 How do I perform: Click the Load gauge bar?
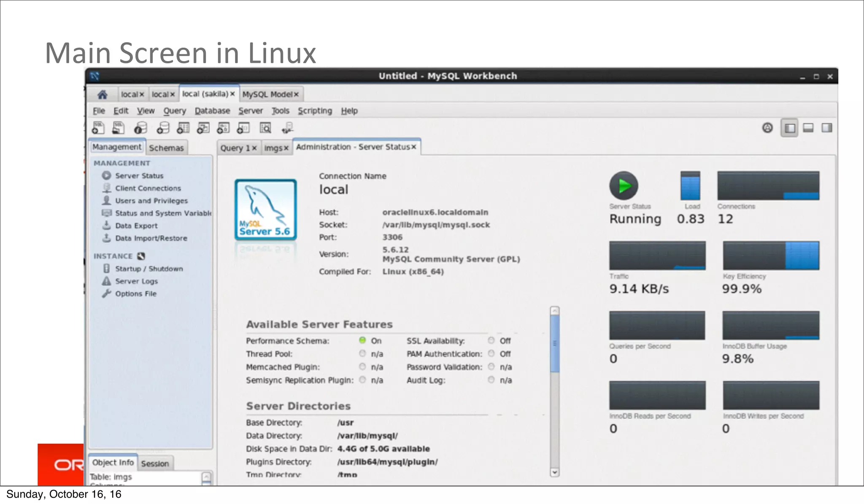[x=690, y=186]
